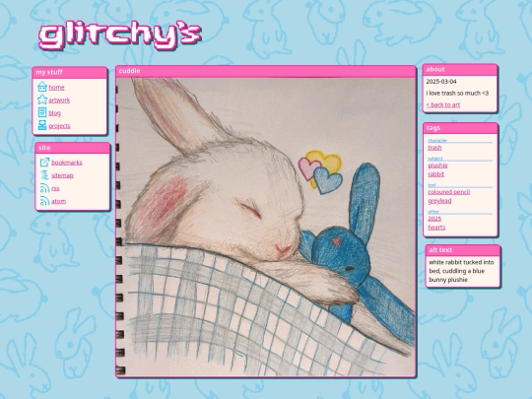Screen dimensions: 532x399
Task: Visit the projects link
Action: (x=59, y=126)
